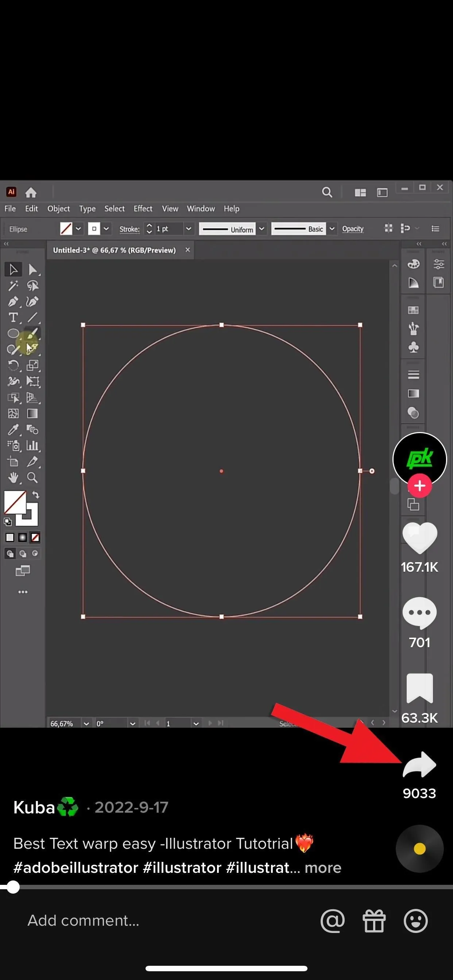Enable Draw Inside mode

(x=35, y=553)
